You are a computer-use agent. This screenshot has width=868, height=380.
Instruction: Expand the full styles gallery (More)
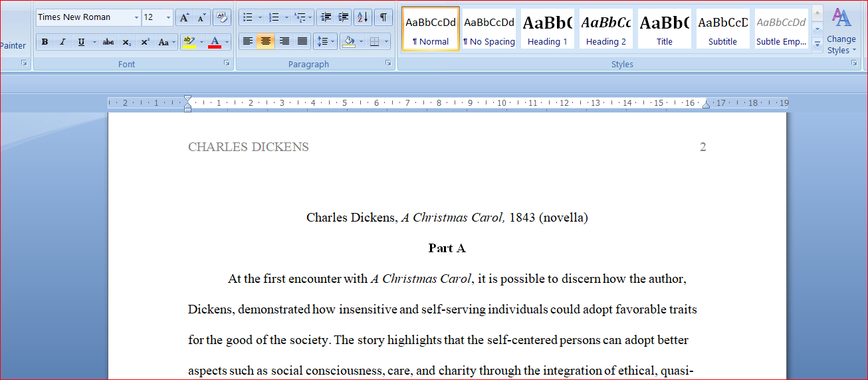pos(817,44)
